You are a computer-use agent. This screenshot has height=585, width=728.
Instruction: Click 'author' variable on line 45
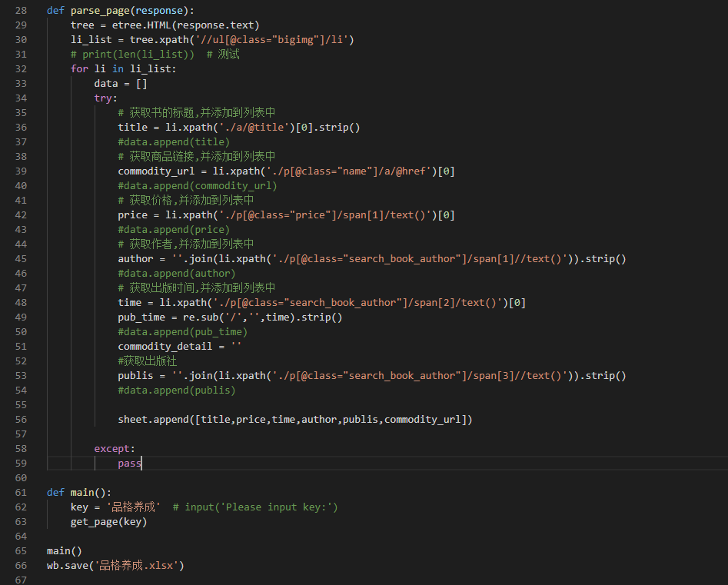[x=135, y=259]
